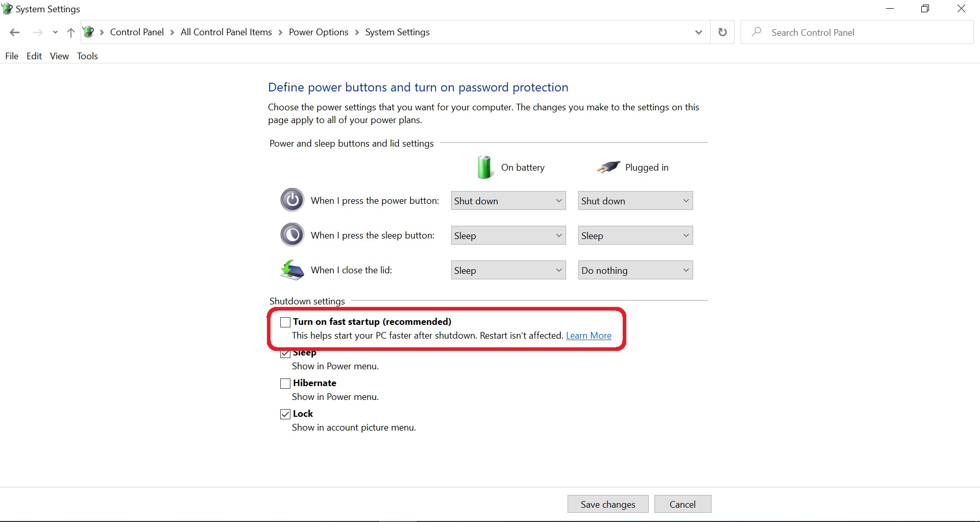This screenshot has width=980, height=522.
Task: Enable Turn on fast startup
Action: [x=285, y=322]
